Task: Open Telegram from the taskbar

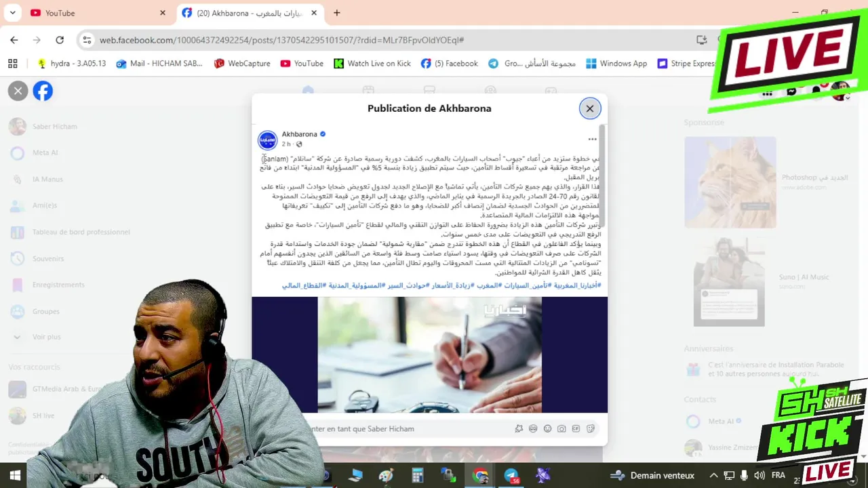Action: (x=511, y=476)
